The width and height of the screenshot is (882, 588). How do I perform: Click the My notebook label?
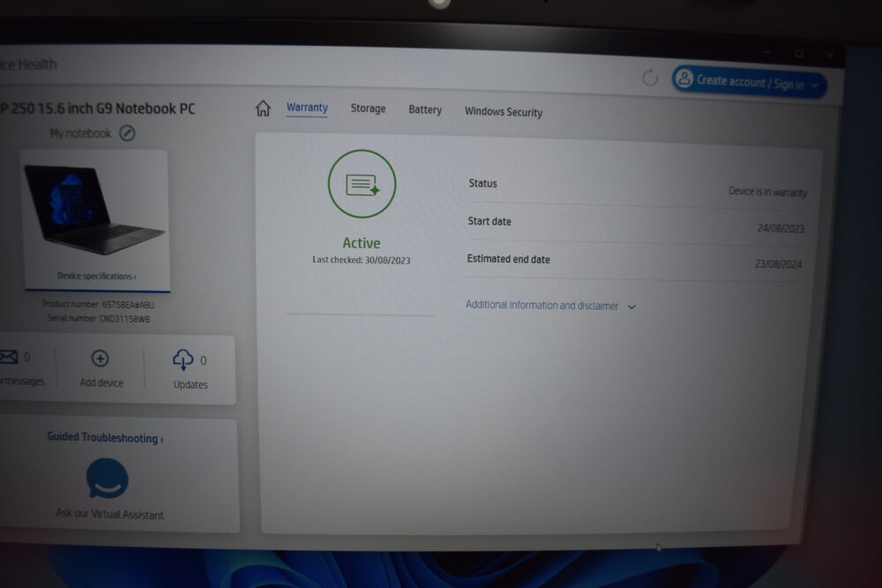[80, 133]
